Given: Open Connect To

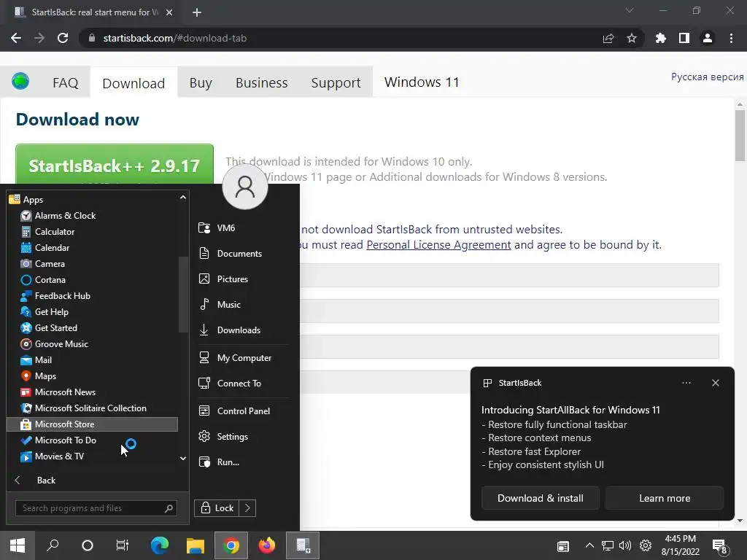Looking at the screenshot, I should 230,384.
